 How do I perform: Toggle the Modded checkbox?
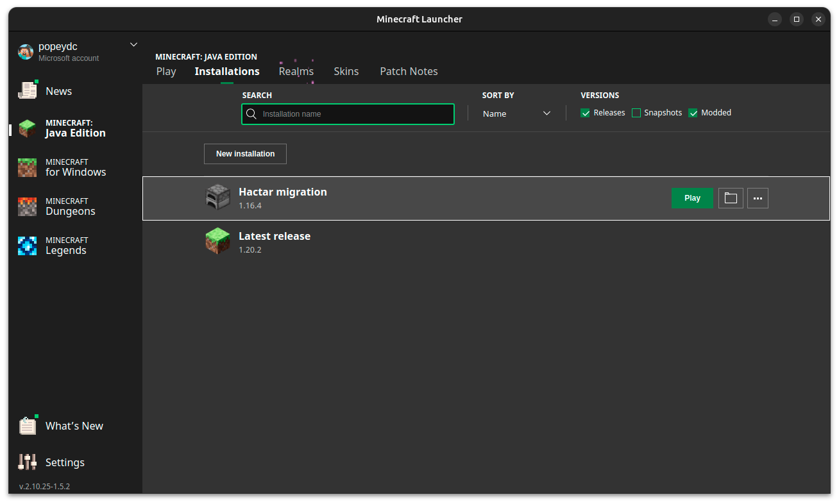(693, 113)
